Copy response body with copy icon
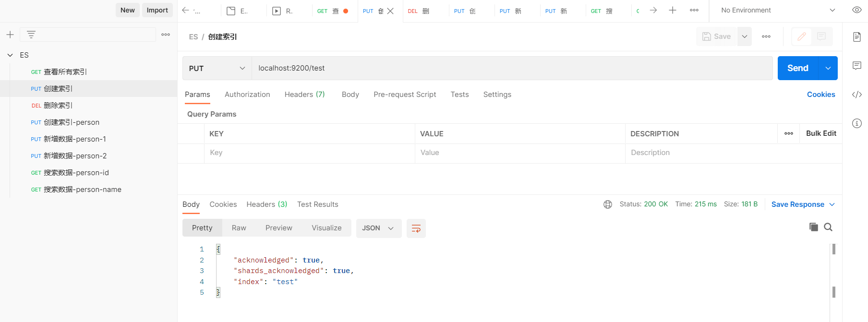Screen dimensions: 868x322 coord(813,227)
